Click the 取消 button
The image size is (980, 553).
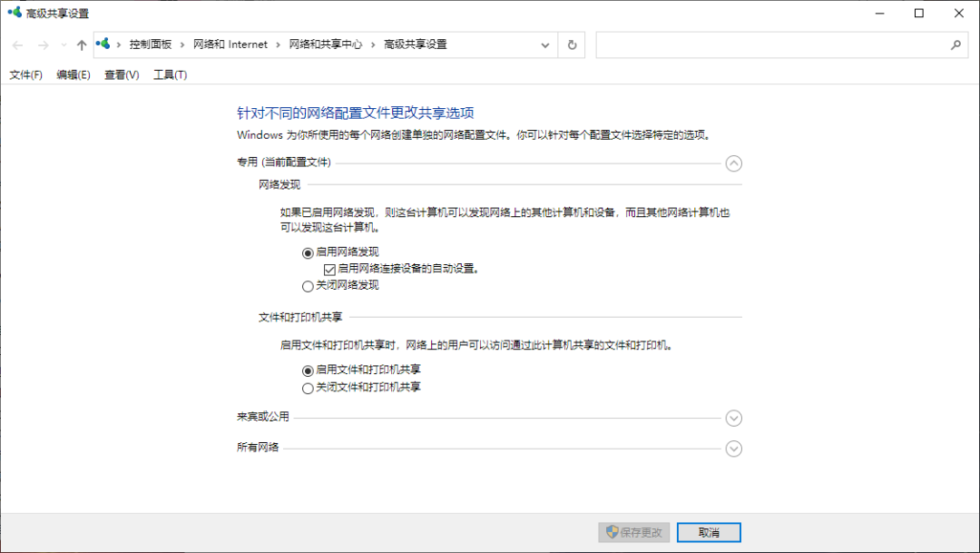709,532
